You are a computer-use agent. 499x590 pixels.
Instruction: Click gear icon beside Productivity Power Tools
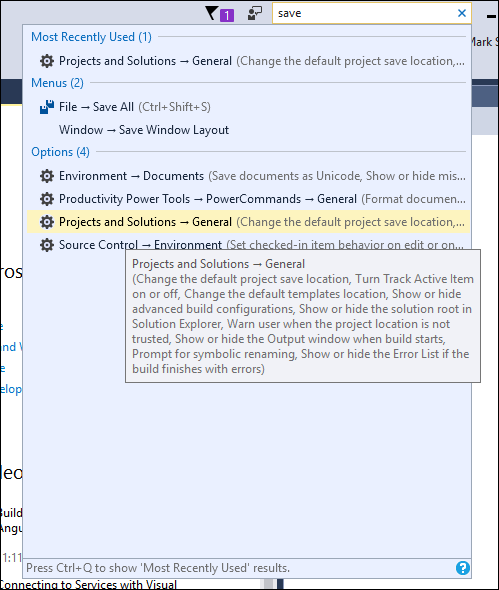(47, 199)
